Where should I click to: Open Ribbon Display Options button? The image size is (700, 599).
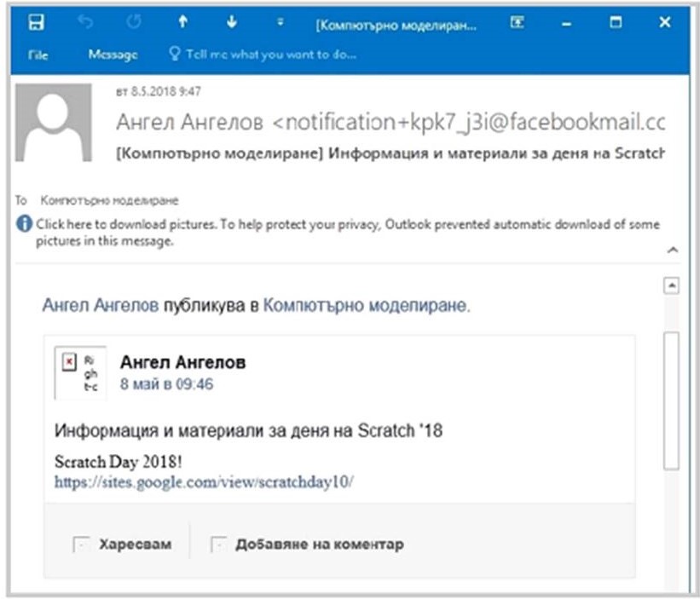(517, 24)
